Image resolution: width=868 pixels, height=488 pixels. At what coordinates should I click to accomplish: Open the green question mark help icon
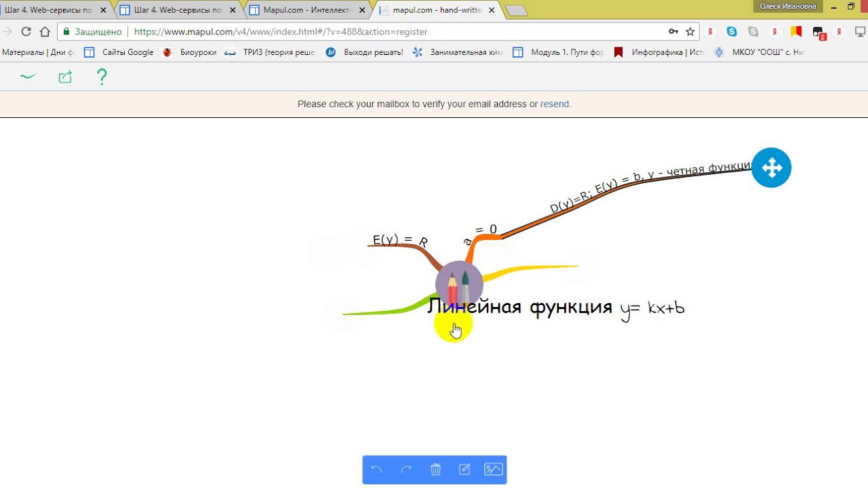click(x=102, y=77)
